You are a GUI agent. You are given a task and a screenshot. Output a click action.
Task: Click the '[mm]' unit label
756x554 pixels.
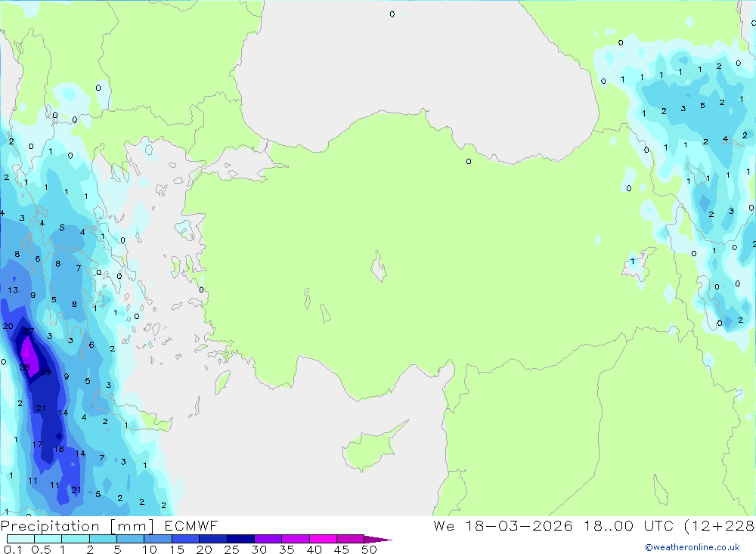pyautogui.click(x=132, y=526)
